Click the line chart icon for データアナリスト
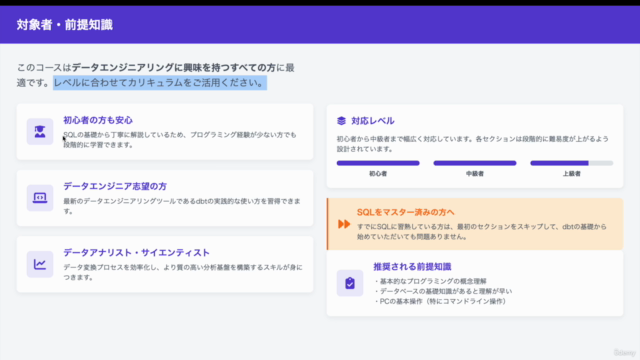This screenshot has height=360, width=640. [x=40, y=264]
